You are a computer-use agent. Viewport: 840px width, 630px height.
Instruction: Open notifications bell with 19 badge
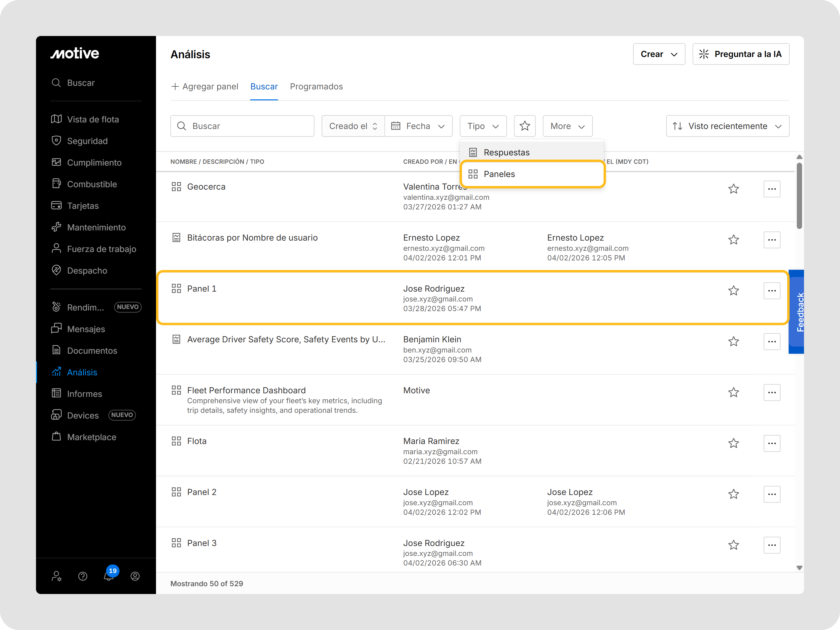click(109, 576)
